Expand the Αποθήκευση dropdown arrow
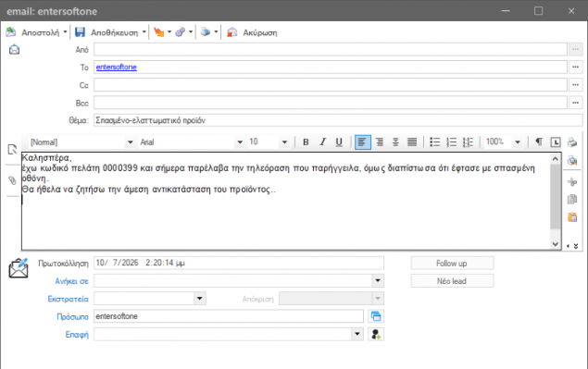The height and width of the screenshot is (369, 588). point(144,32)
